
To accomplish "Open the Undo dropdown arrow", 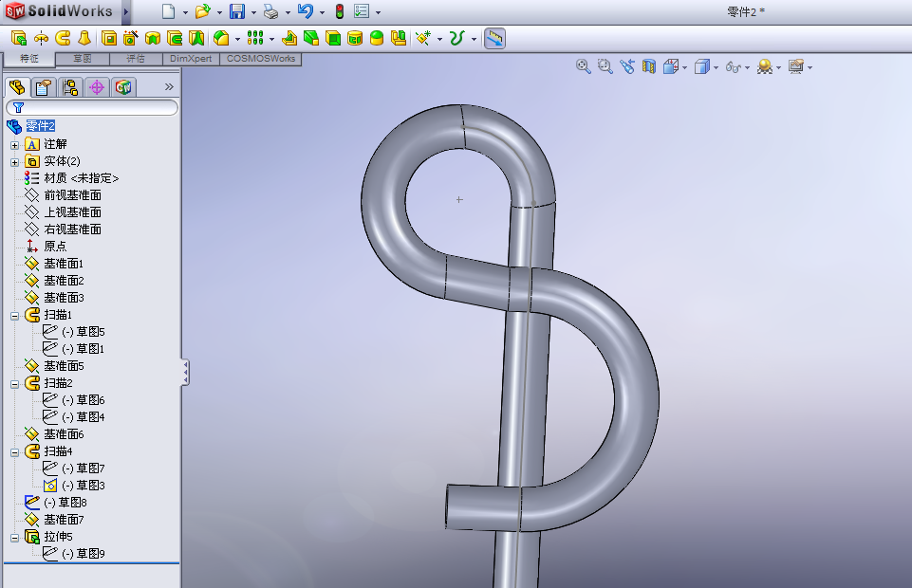I will (322, 12).
